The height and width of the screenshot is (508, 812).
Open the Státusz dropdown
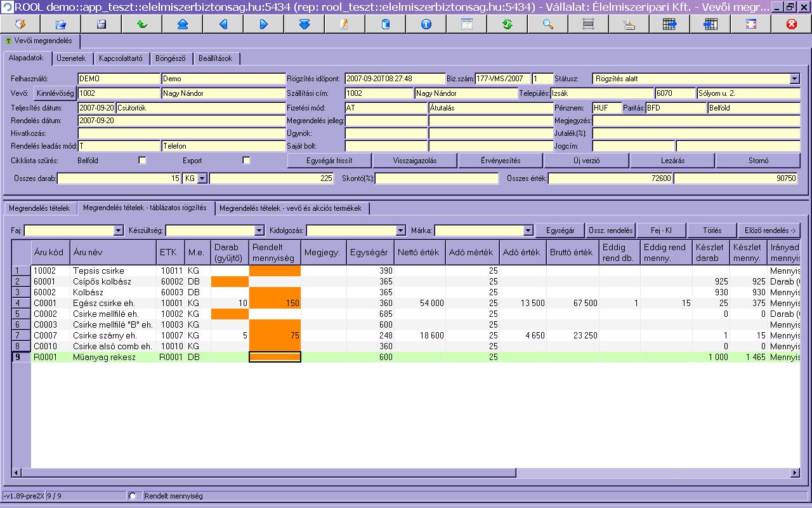(x=795, y=79)
